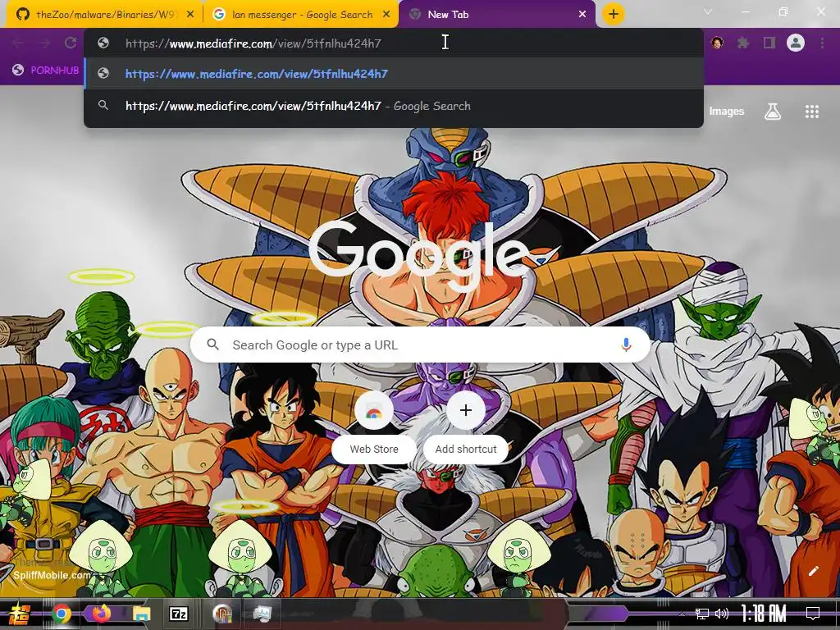Select the mediafire URL Google Search suggestion
The image size is (840, 630).
(x=394, y=106)
